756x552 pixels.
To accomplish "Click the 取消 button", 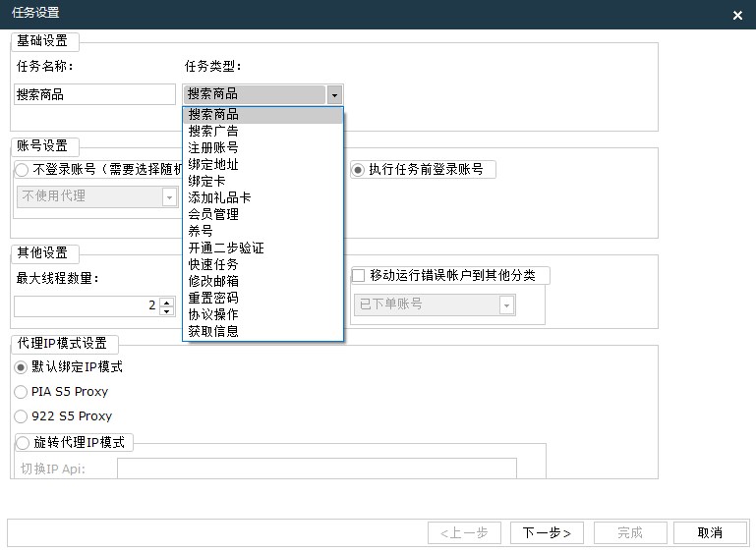I will coord(710,532).
